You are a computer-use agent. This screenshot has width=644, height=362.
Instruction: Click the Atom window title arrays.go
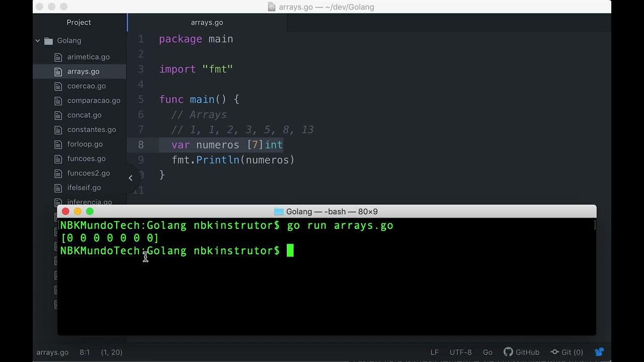tap(327, 7)
